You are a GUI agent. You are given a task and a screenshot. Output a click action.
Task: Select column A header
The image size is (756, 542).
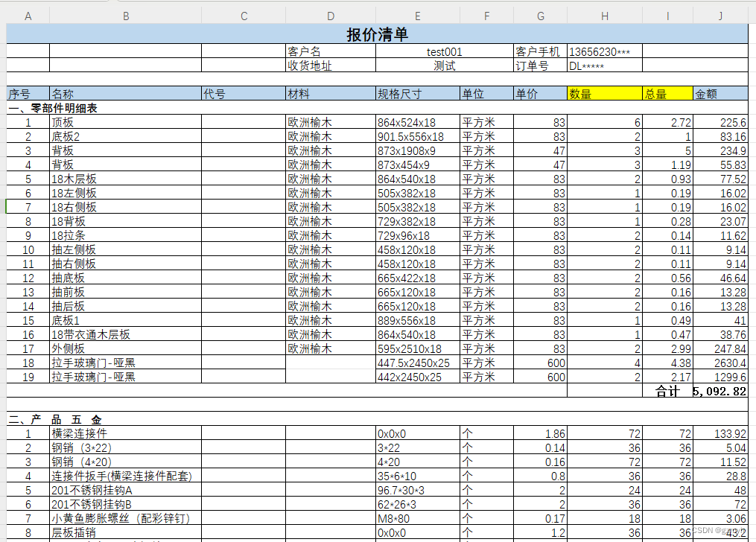coord(28,16)
